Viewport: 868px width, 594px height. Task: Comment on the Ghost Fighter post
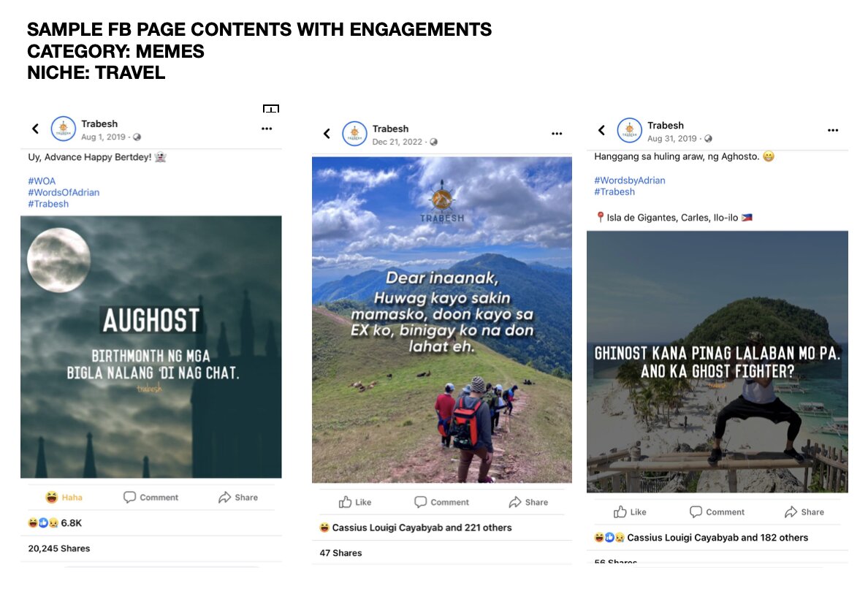pyautogui.click(x=717, y=512)
